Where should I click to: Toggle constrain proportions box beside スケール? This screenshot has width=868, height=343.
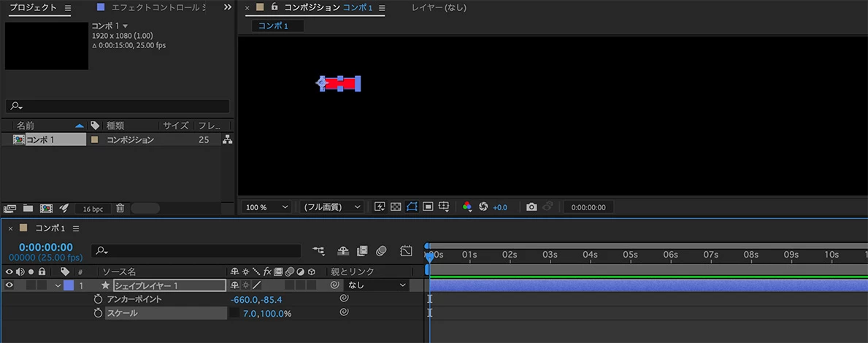click(235, 313)
